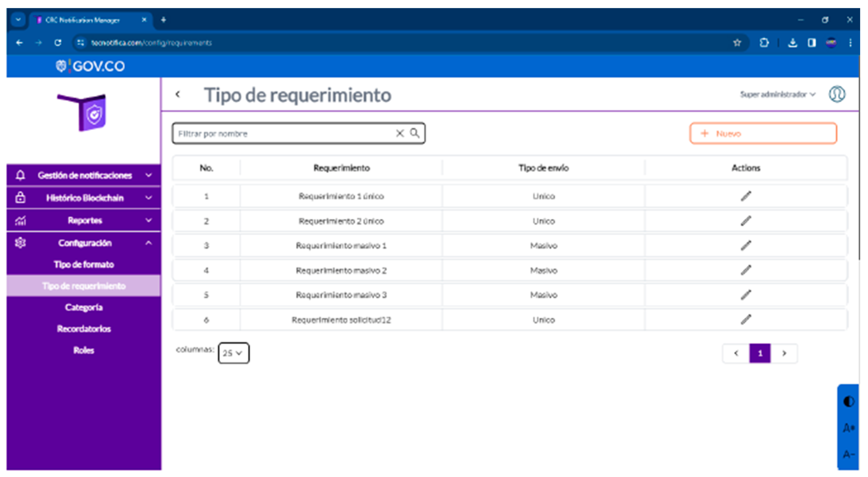Click the search magnifier icon in filter
The height and width of the screenshot is (477, 868).
(415, 133)
